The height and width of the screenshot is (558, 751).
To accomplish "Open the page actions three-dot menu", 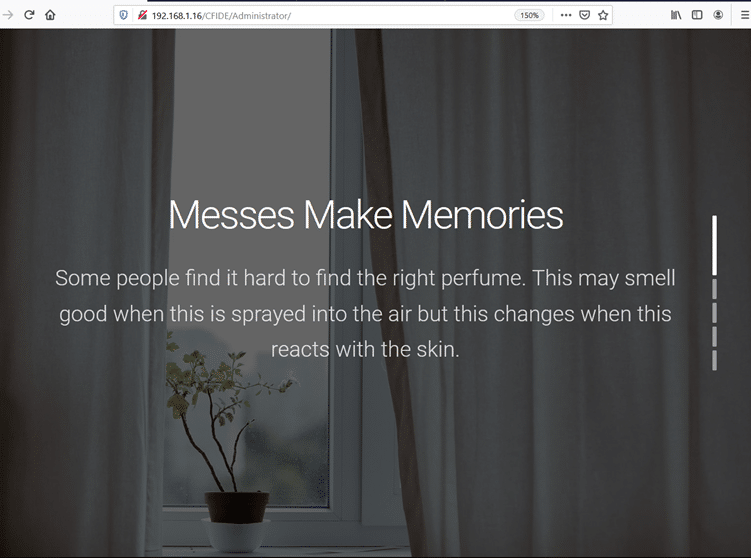I will [x=566, y=15].
